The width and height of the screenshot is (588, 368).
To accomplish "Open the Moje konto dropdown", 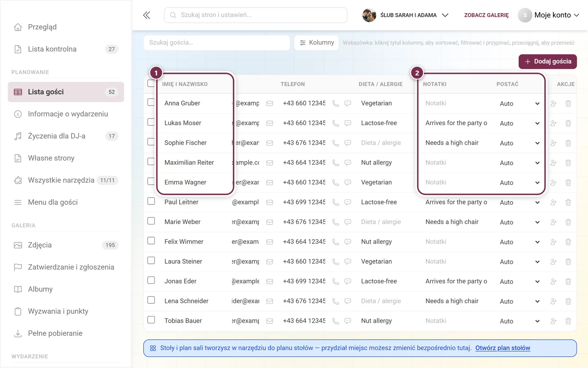I will click(548, 15).
